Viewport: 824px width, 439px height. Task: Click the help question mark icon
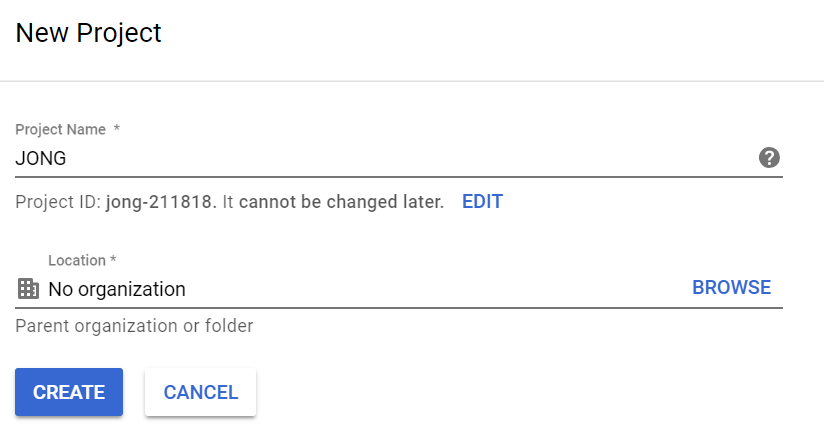click(x=769, y=157)
